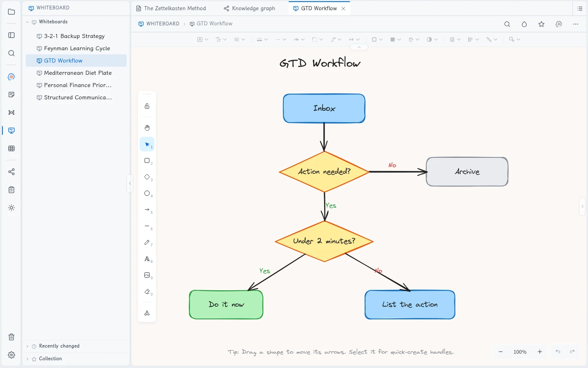Collapse the left sidebar handle

coord(130,184)
